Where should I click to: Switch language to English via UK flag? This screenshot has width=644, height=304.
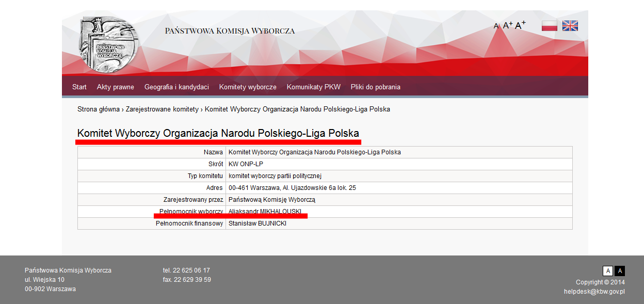570,26
